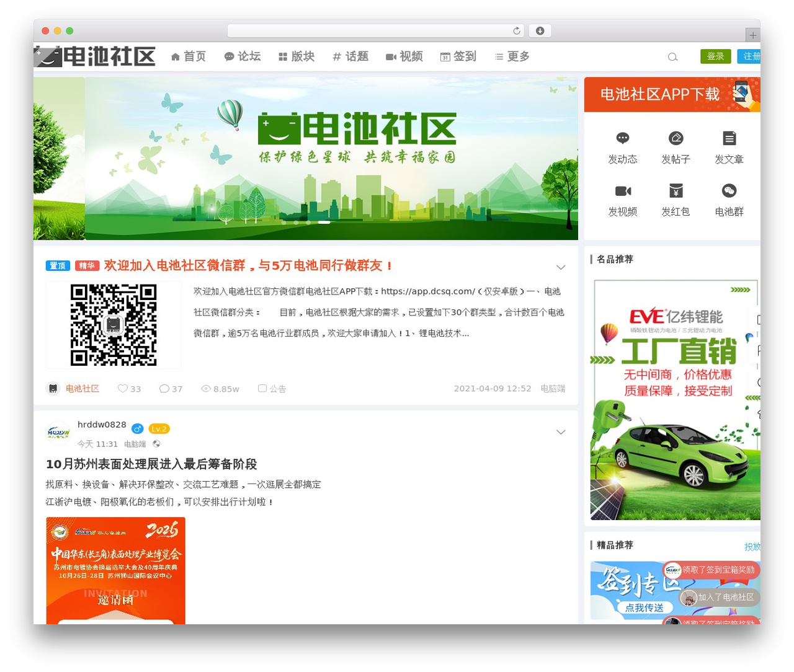794x672 pixels.
Task: Click the browser download icon
Action: [x=540, y=31]
